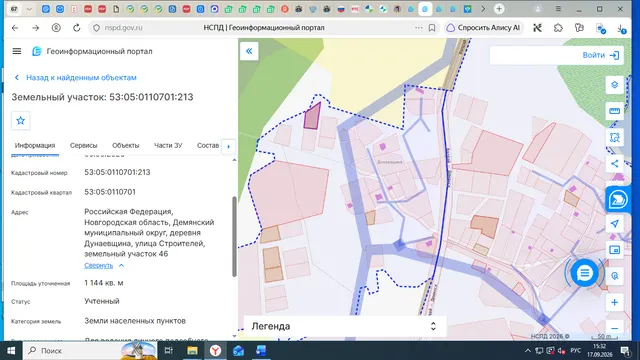Open the map layers panel icon
Screen dimensions: 640x360
[x=614, y=85]
